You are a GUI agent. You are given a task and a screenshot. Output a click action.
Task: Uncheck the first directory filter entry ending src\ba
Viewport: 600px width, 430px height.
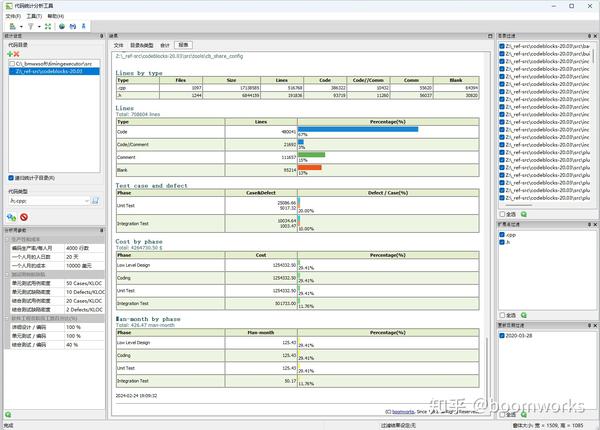click(x=502, y=46)
